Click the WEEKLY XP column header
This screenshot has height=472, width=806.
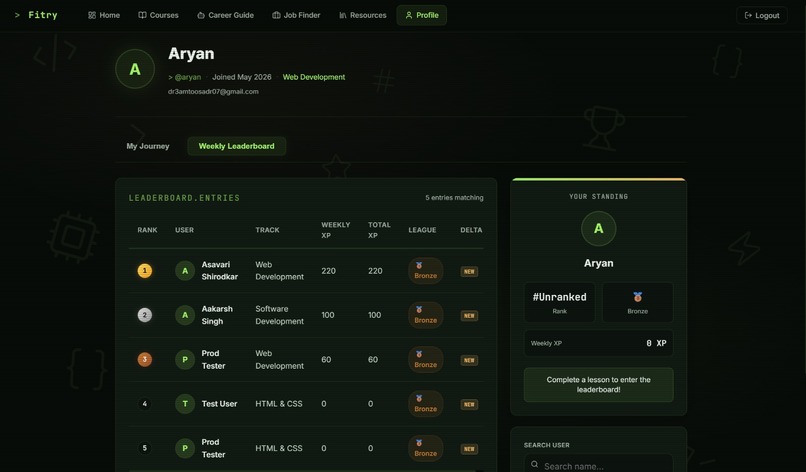point(336,230)
